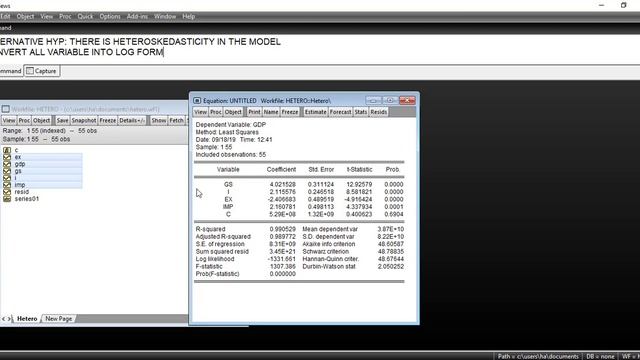640x360 pixels.
Task: Maximize the Equation window
Action: click(390, 100)
